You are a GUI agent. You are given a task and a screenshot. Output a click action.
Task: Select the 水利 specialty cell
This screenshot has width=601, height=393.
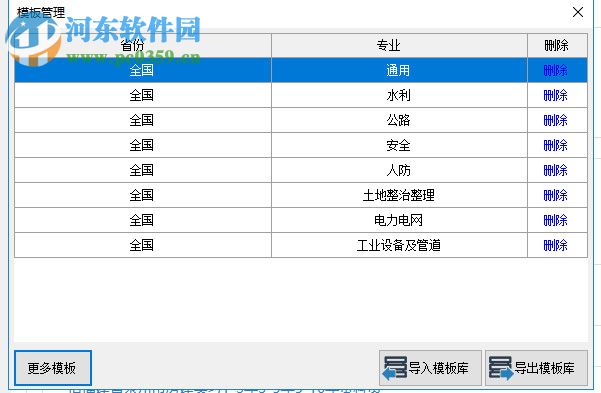[399, 95]
